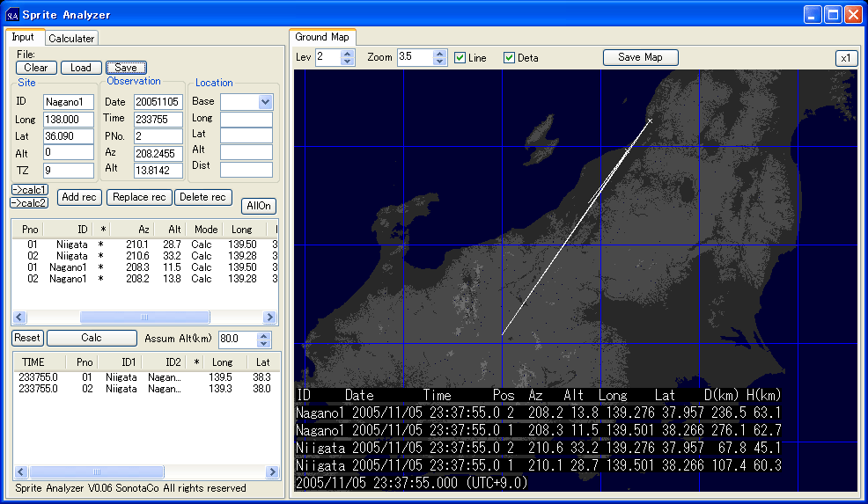Click the Load file button

coord(81,68)
